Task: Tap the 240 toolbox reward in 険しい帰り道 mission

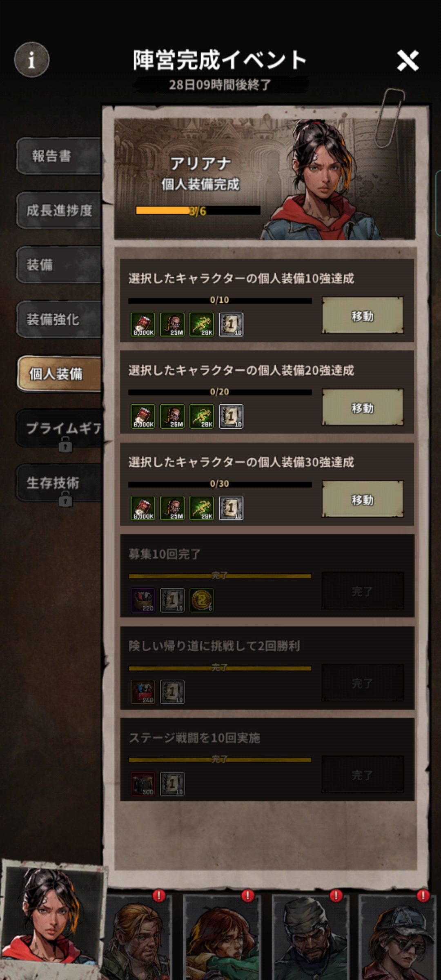Action: [143, 692]
